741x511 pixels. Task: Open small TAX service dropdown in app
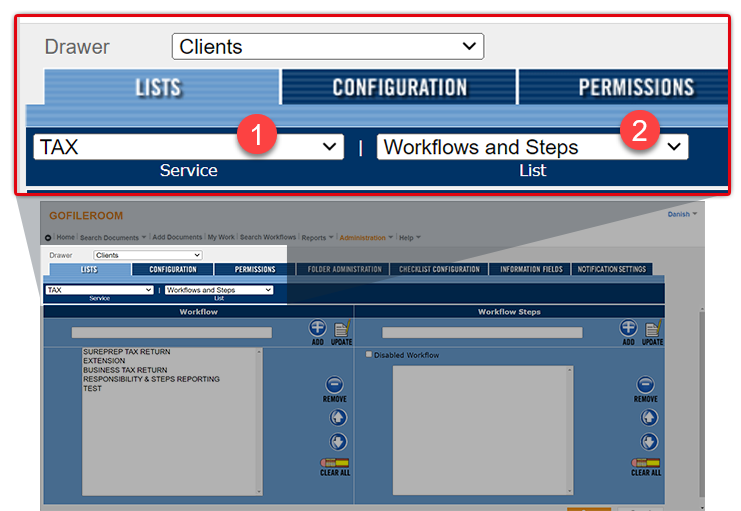coord(99,290)
